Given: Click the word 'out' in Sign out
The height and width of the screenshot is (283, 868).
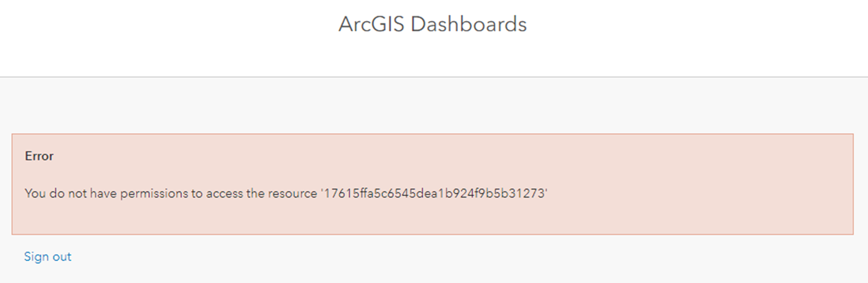Looking at the screenshot, I should [x=61, y=257].
